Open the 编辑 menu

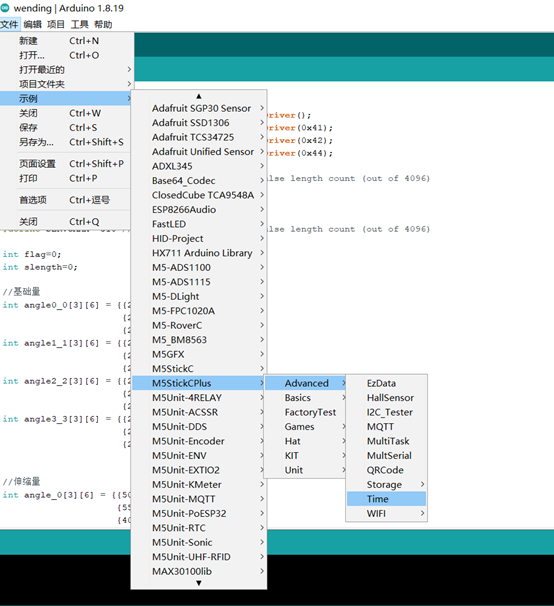(x=32, y=25)
